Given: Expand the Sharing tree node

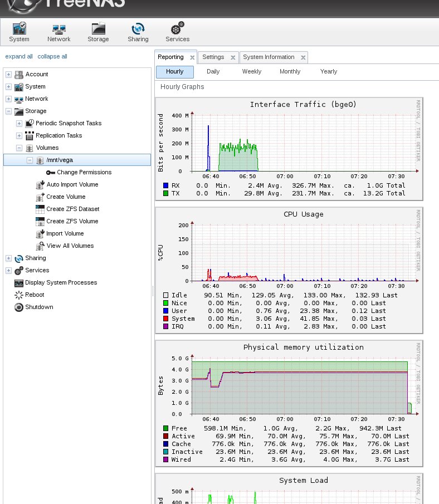Looking at the screenshot, I should click(9, 258).
